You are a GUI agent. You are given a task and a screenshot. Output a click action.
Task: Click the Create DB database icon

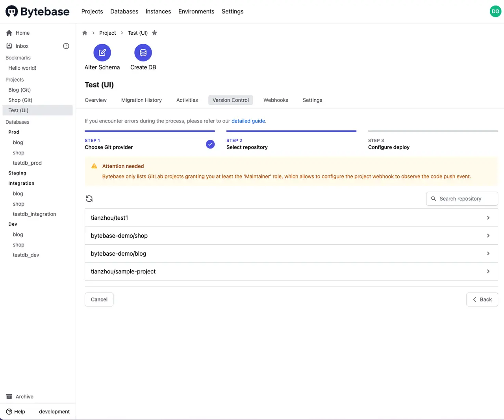143,52
